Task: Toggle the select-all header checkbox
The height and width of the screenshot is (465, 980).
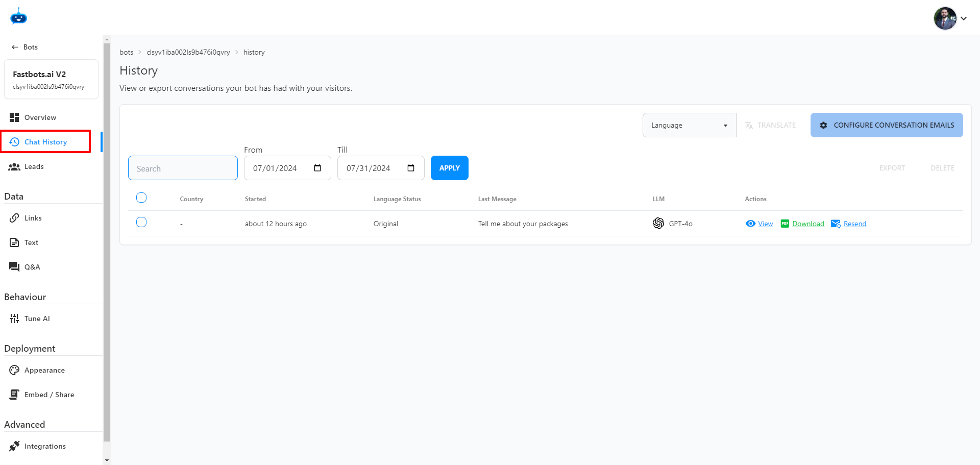Action: coord(141,198)
